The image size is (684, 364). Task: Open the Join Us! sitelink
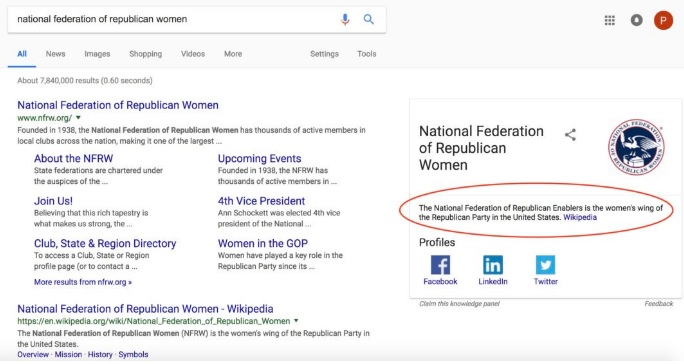[53, 201]
